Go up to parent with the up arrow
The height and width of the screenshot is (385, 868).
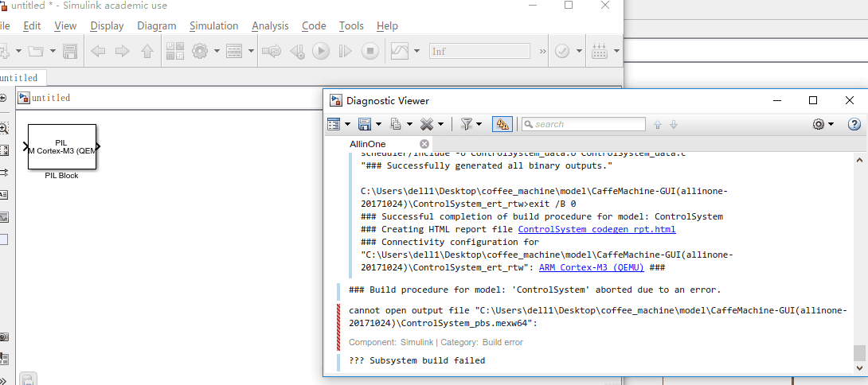click(147, 52)
